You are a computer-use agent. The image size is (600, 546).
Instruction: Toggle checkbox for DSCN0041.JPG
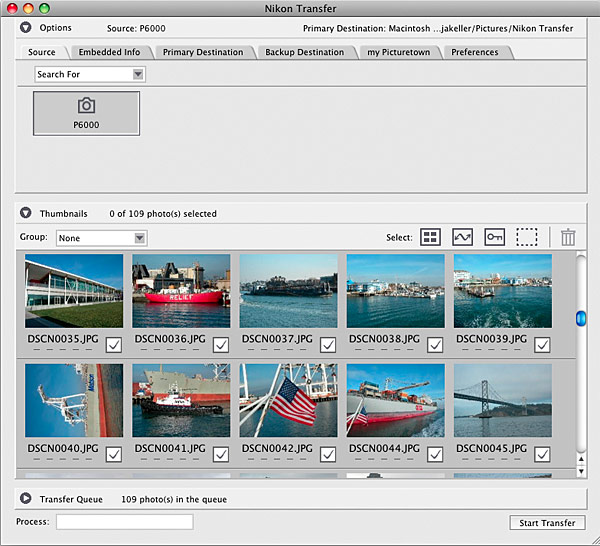point(221,455)
